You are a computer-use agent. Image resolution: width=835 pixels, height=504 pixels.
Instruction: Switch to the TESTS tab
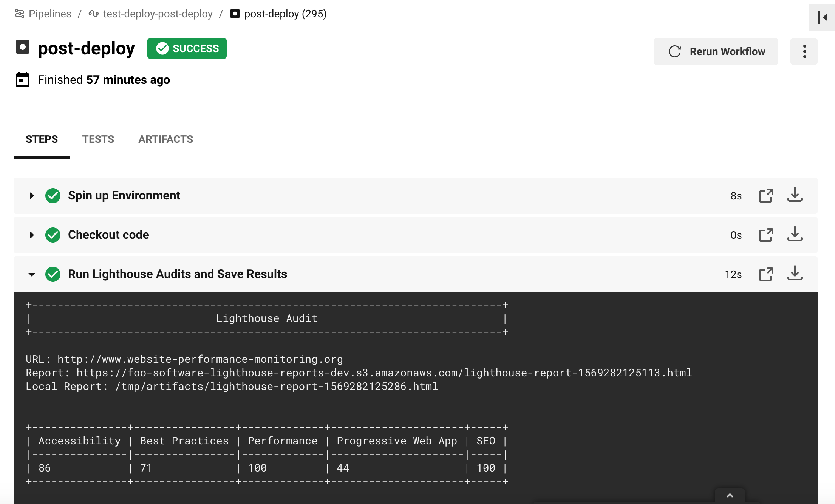[98, 139]
